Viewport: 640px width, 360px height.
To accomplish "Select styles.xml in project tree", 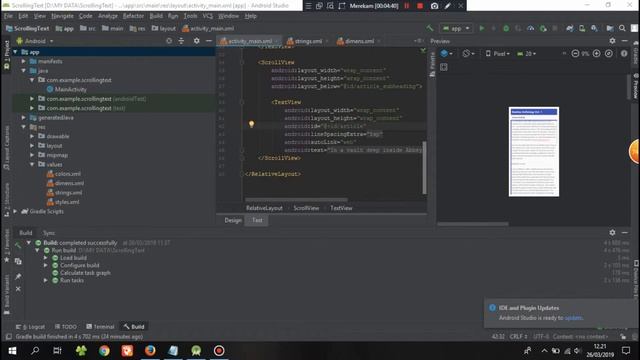I will [63, 202].
